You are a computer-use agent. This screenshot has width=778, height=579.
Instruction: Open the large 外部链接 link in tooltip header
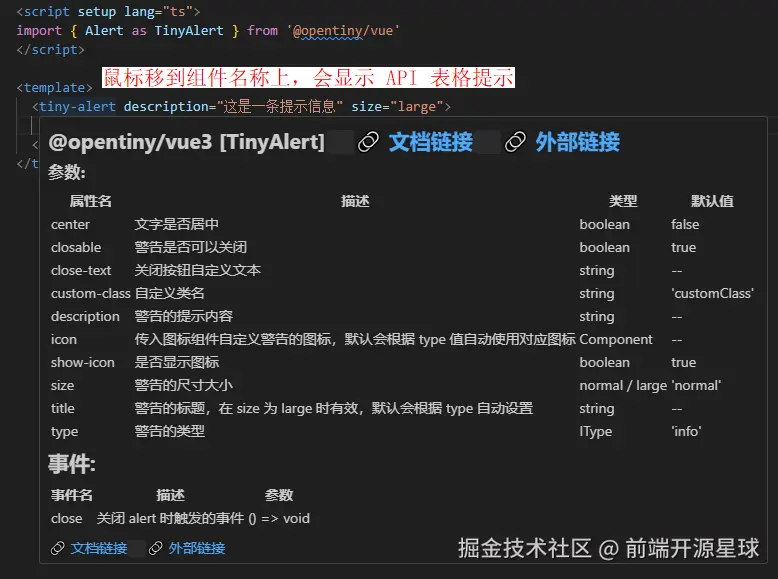(578, 142)
